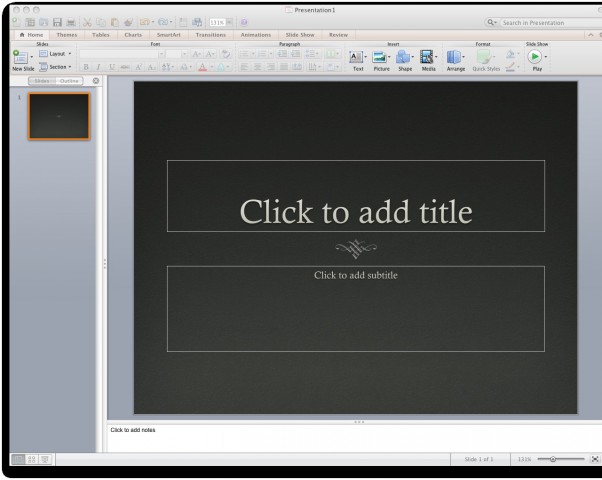The width and height of the screenshot is (602, 480).
Task: Open the Tables tab
Action: click(x=101, y=35)
